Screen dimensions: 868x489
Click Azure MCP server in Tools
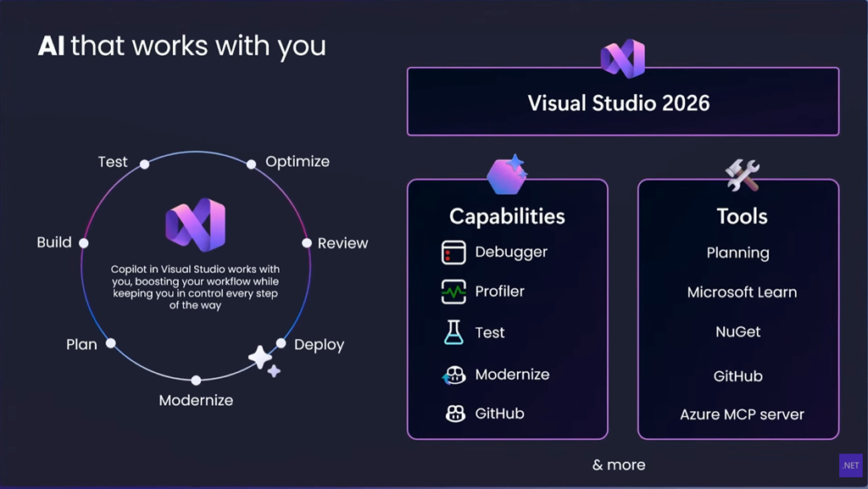click(742, 414)
